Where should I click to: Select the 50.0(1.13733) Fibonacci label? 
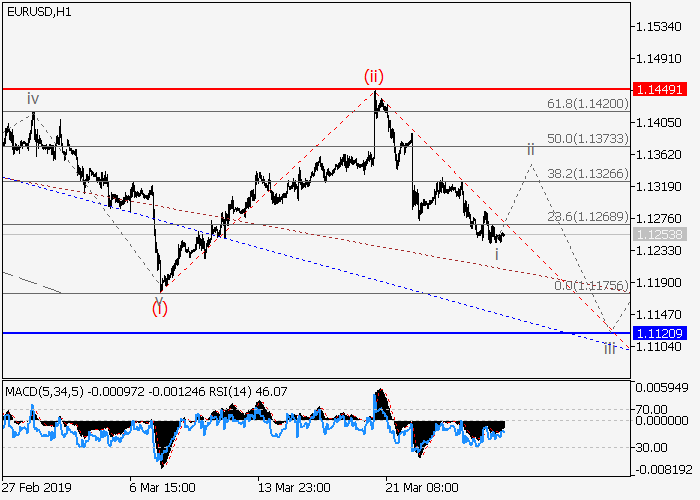(x=587, y=138)
